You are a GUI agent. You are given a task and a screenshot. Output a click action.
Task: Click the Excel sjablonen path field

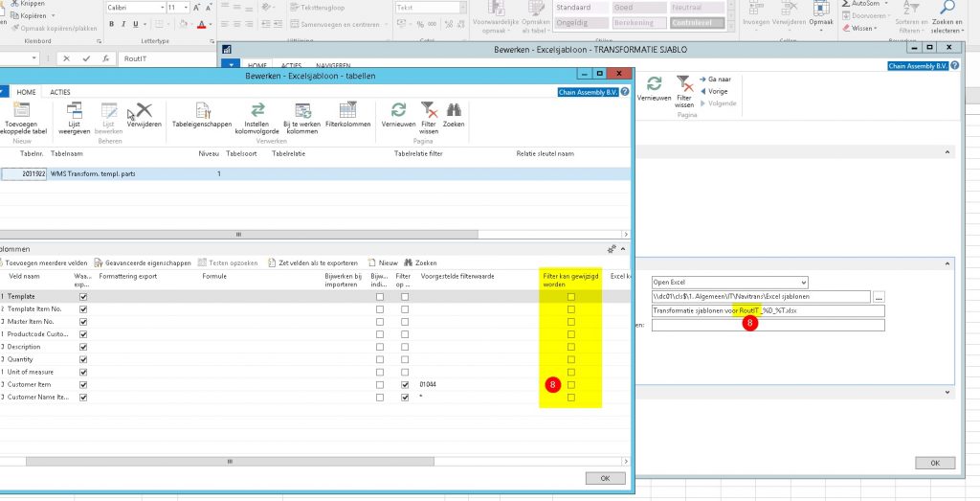(x=761, y=296)
